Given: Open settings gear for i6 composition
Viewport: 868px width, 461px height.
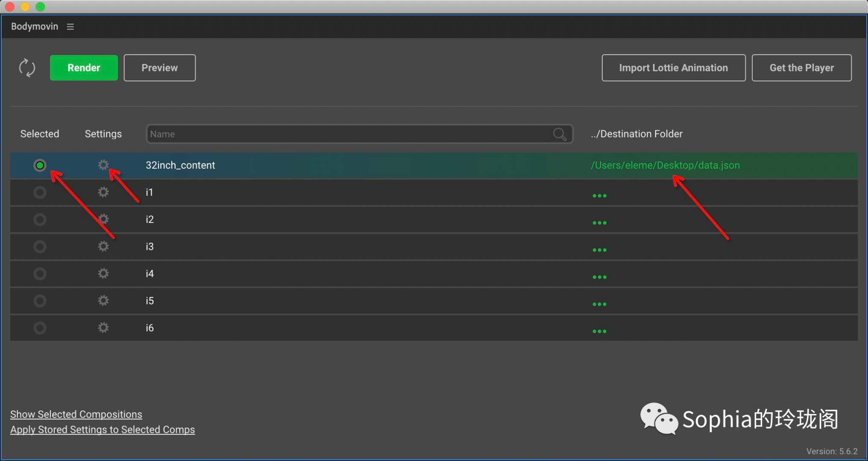Looking at the screenshot, I should (103, 328).
